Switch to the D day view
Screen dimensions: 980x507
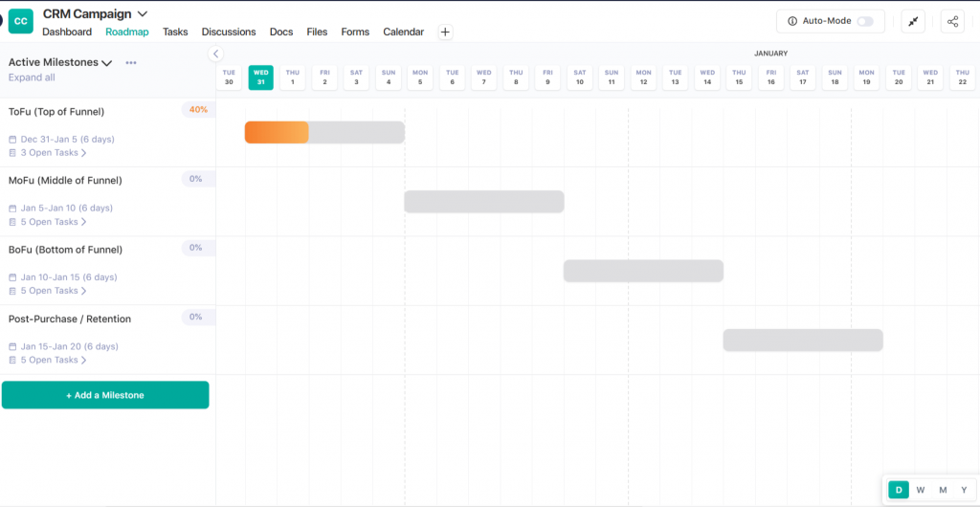899,490
